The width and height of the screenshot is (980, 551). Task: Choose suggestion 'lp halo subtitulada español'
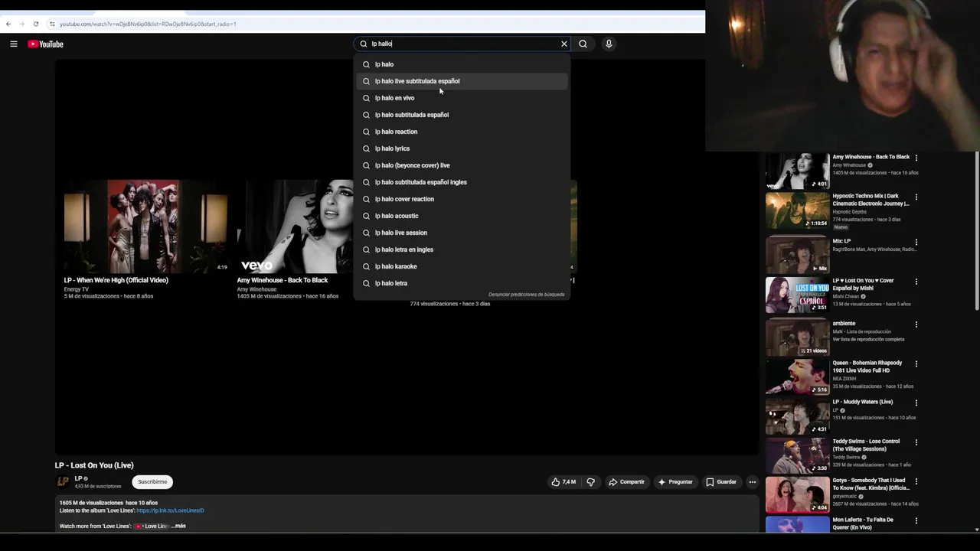pos(462,115)
